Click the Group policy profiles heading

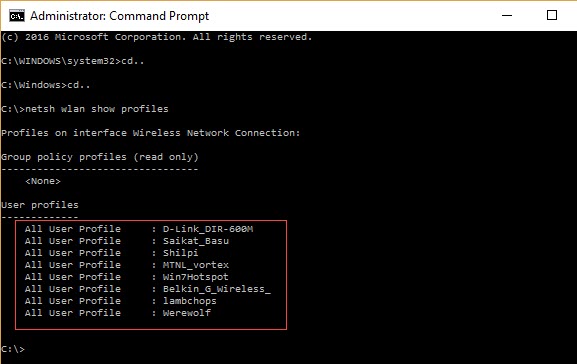point(100,157)
